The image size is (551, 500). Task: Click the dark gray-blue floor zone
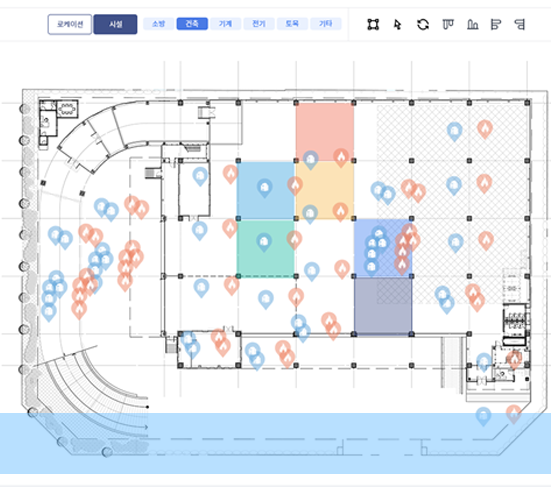(x=383, y=306)
